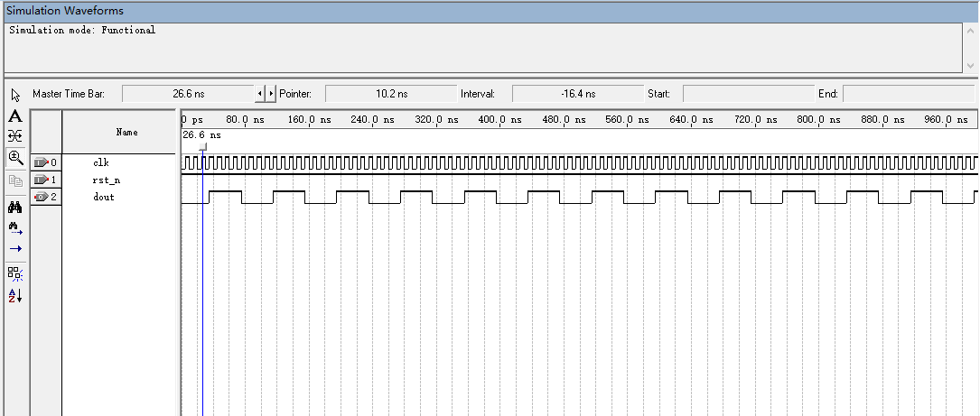Click the 640.0 ns ruler label
The width and height of the screenshot is (980, 416).
(691, 119)
